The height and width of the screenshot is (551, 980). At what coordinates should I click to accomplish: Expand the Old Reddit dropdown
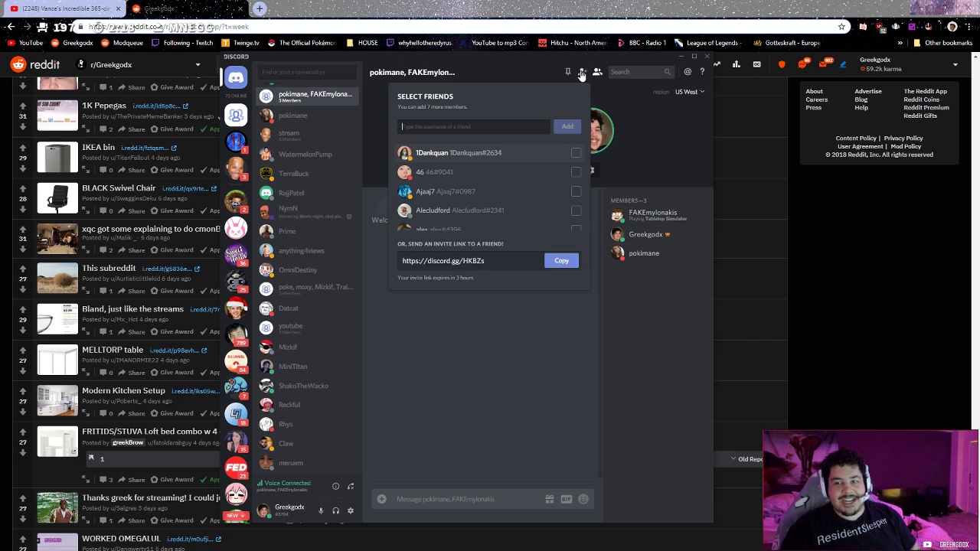[x=747, y=459]
